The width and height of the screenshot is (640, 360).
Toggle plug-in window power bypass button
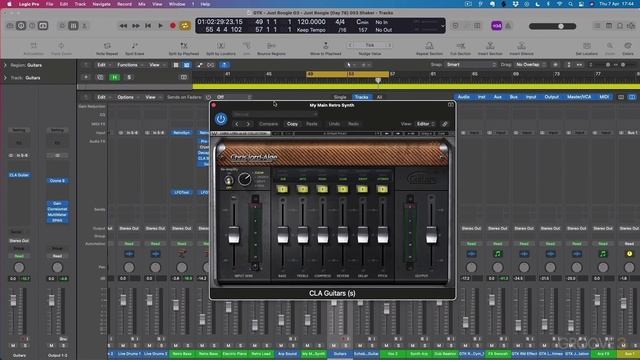221,119
